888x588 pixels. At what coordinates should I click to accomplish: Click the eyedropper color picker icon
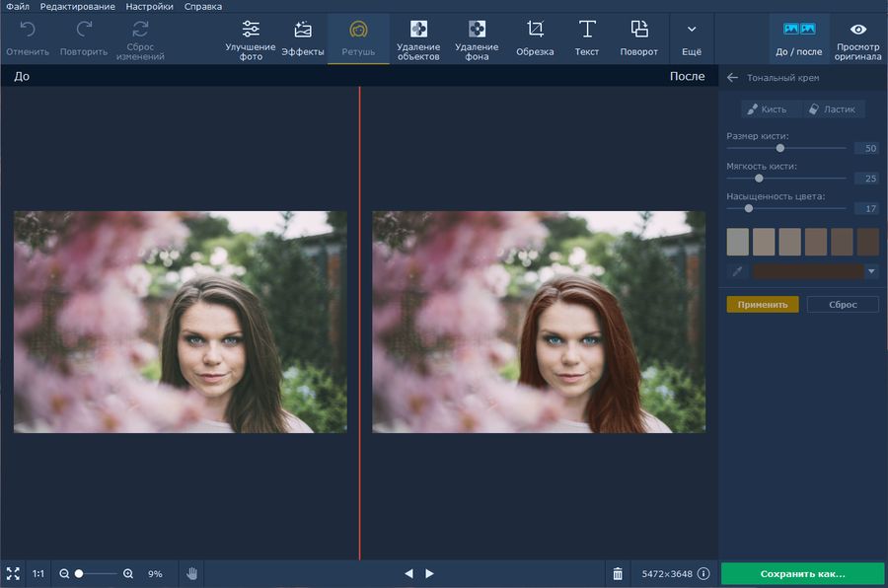(x=736, y=271)
